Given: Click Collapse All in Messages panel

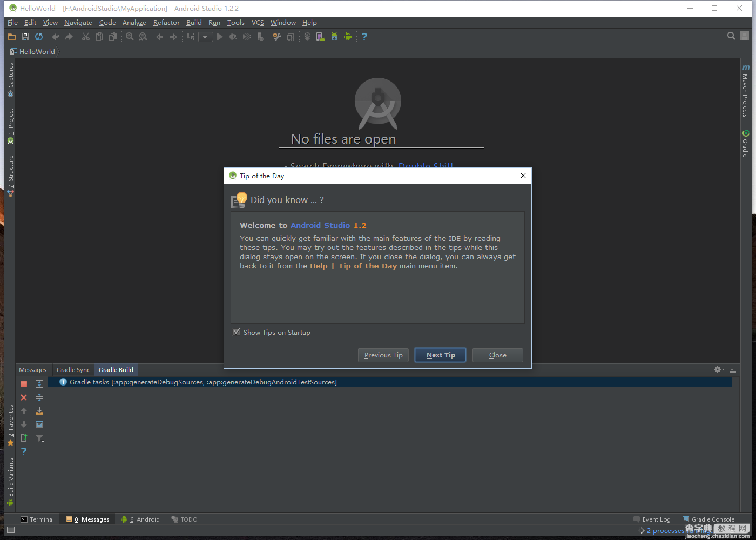Looking at the screenshot, I should point(39,397).
